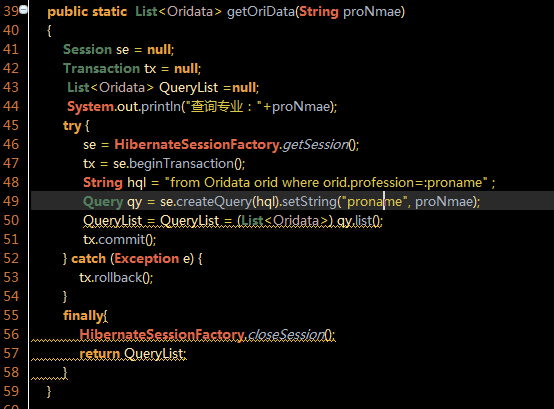Screen dimensions: 554x409
Task: Click 'setString' on line 49
Action: click(x=309, y=202)
